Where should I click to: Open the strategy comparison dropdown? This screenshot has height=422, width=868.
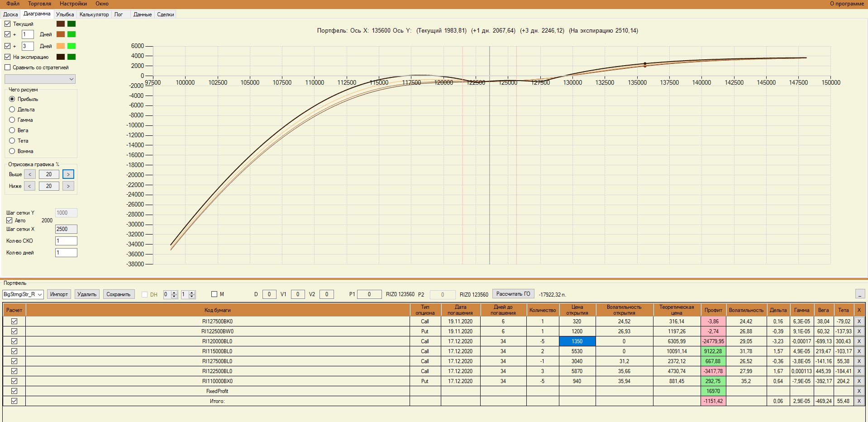pyautogui.click(x=40, y=79)
